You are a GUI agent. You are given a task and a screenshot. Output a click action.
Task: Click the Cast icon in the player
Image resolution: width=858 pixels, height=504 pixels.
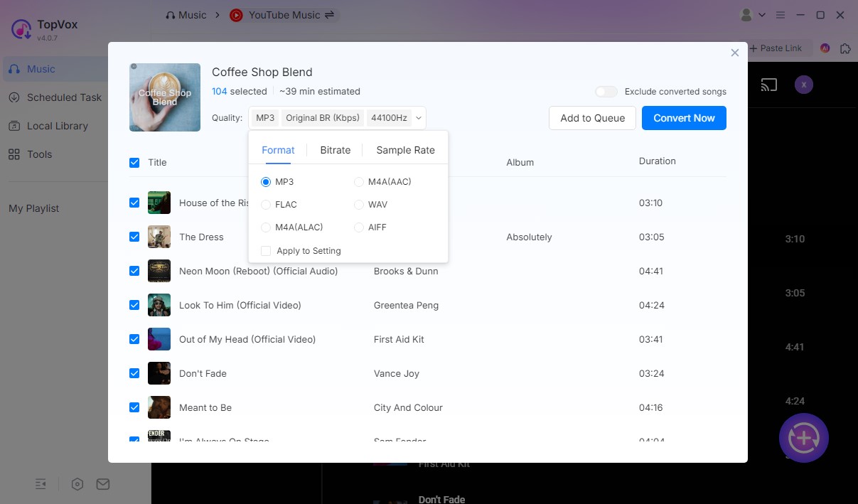[x=768, y=84]
